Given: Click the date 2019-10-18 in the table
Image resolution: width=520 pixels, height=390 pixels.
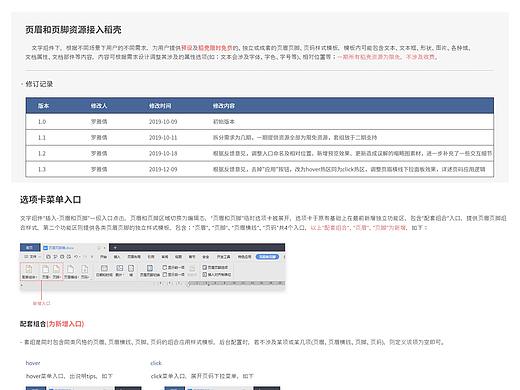Looking at the screenshot, I should tap(163, 153).
